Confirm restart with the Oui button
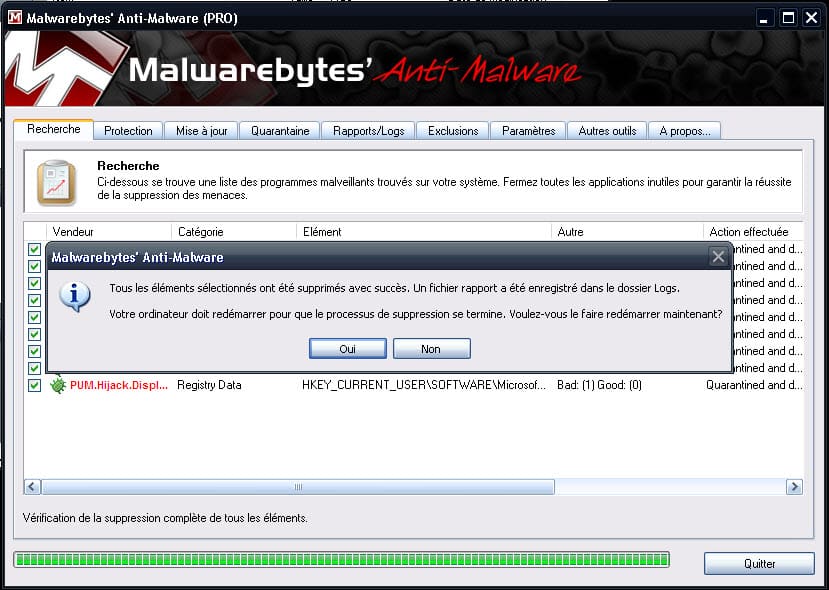Viewport: 829px width, 590px height. coord(348,349)
